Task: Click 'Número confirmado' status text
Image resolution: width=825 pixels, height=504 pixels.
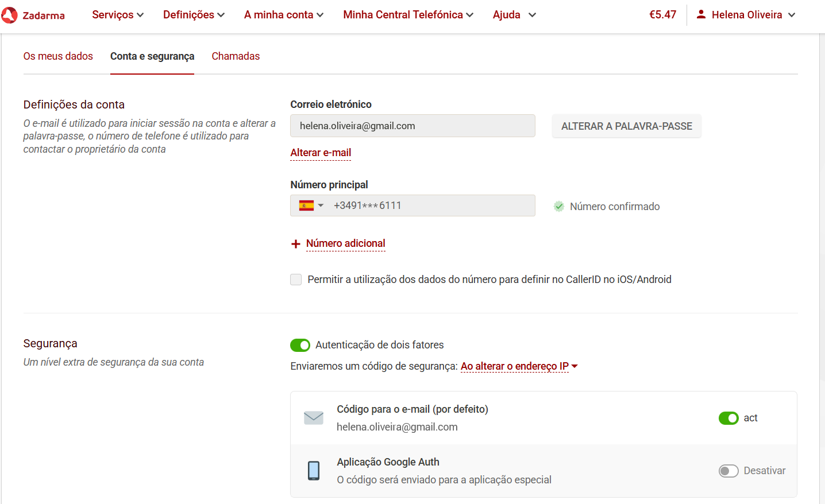Action: pos(615,207)
